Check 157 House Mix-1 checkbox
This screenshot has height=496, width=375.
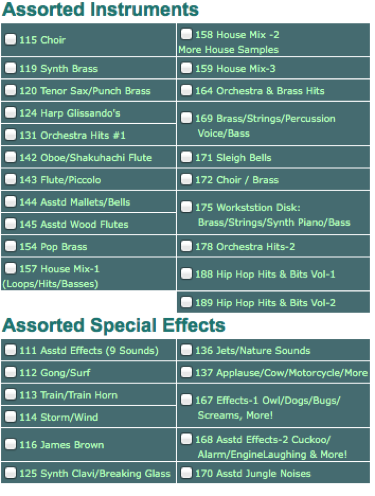point(11,268)
